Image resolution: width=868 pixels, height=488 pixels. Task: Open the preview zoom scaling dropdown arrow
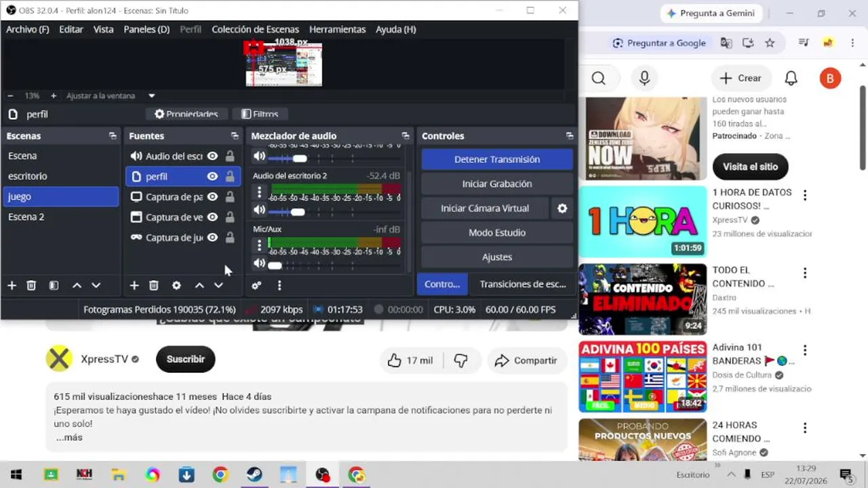[x=152, y=96]
